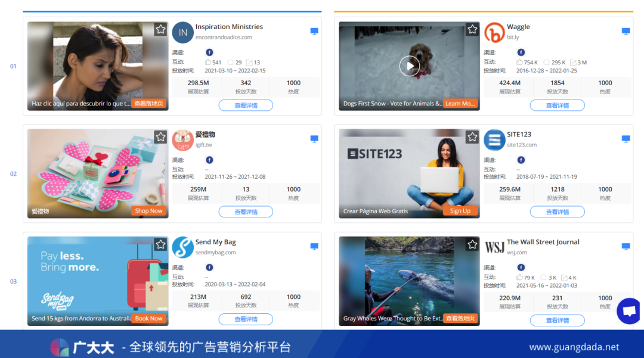Click the Send My Bag desktop device icon

pyautogui.click(x=314, y=247)
